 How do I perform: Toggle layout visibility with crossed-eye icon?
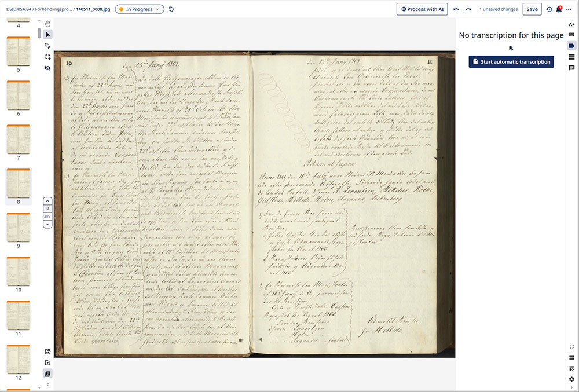coord(47,68)
